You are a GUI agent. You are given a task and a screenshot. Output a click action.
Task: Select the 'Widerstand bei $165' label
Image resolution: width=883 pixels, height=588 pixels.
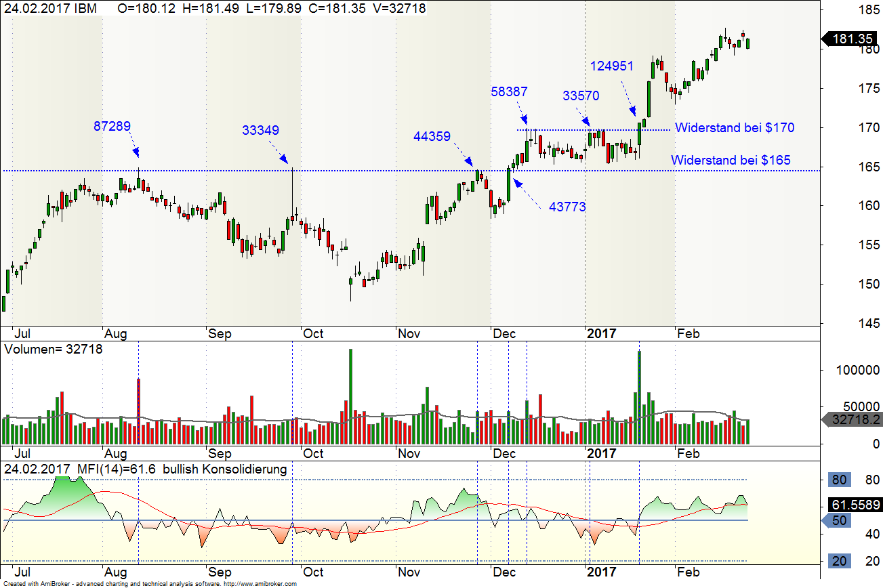pos(731,161)
